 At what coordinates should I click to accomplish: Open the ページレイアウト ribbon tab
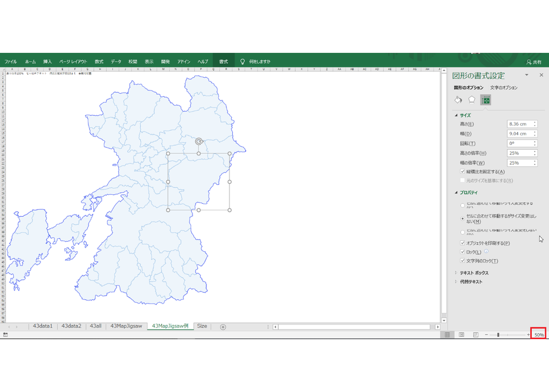(73, 62)
